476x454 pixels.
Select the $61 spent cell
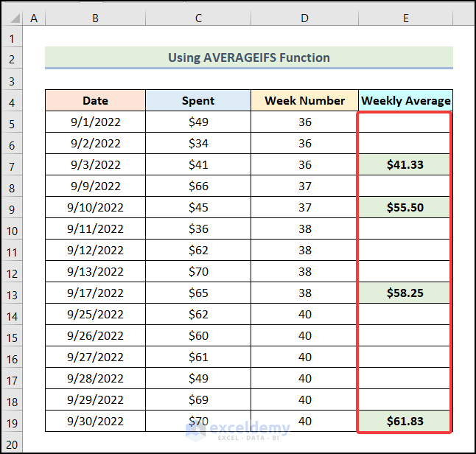[198, 357]
